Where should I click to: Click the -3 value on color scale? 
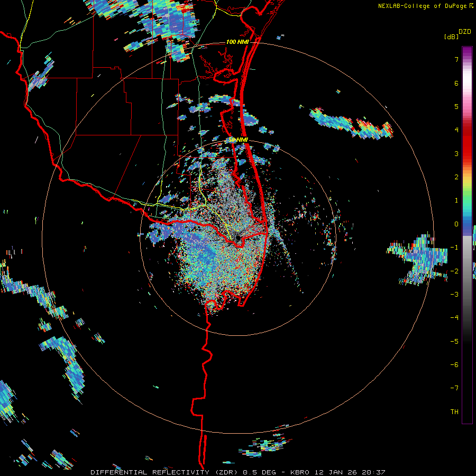pyautogui.click(x=454, y=295)
